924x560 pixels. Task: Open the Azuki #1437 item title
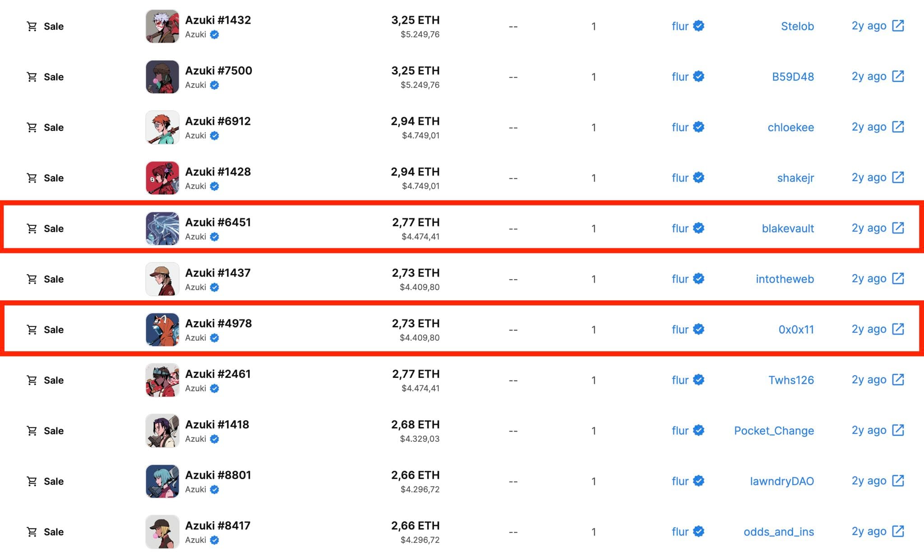[x=218, y=273]
